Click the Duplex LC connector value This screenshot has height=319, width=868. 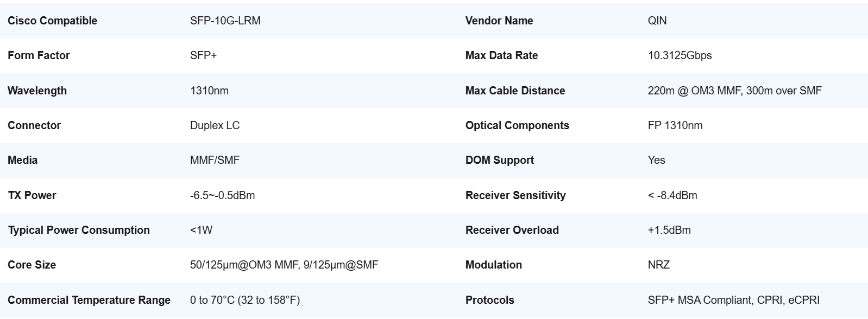click(215, 125)
